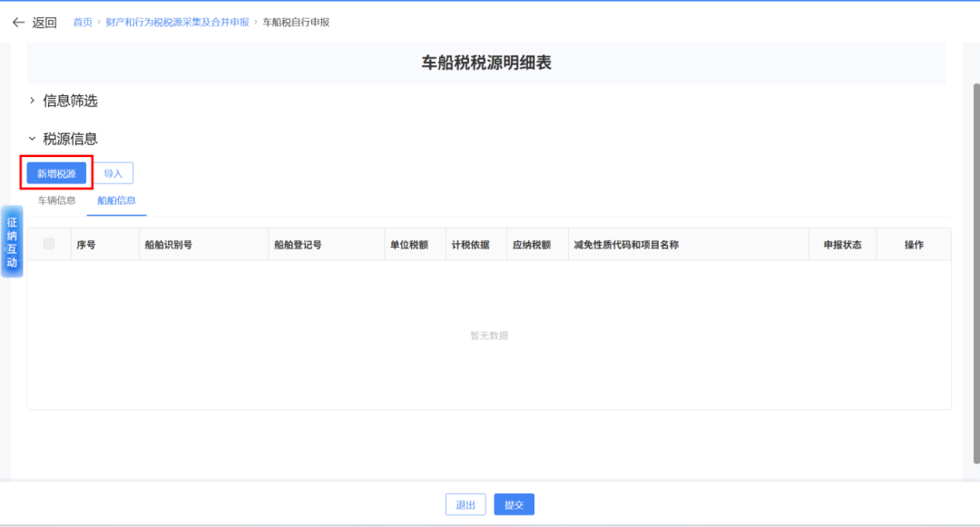The image size is (980, 527).
Task: Tick the select-all checkbox in table header
Action: point(49,244)
